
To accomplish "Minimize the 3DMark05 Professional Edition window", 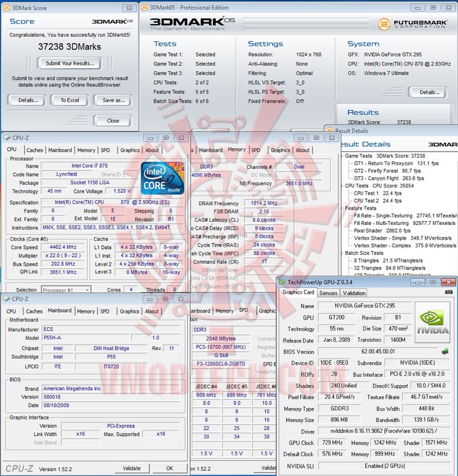I will [418, 8].
